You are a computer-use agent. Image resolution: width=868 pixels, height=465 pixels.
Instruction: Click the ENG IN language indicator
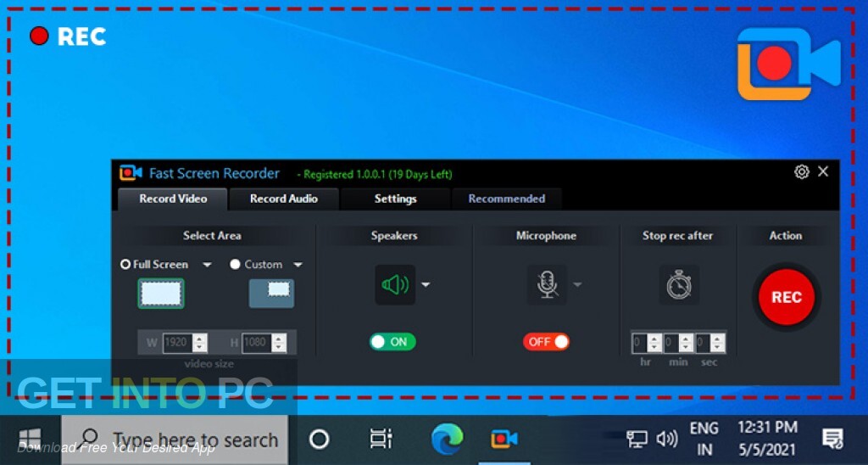[704, 439]
